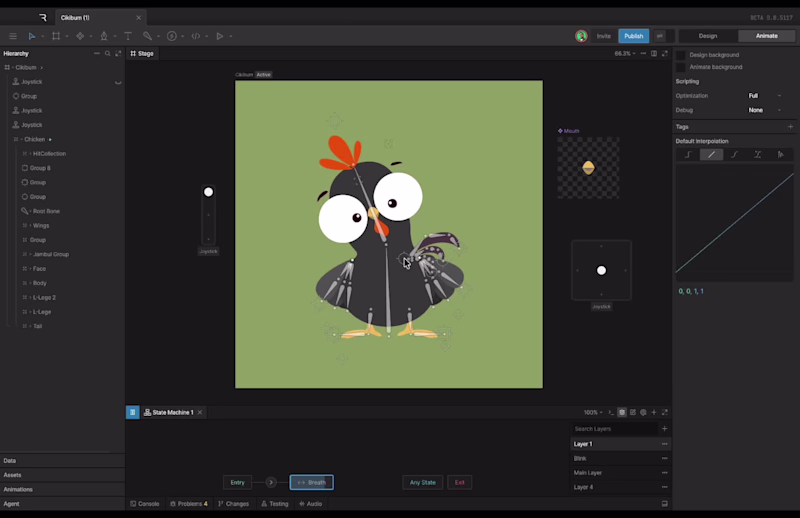
Task: Open the hamburger main menu
Action: 13,36
